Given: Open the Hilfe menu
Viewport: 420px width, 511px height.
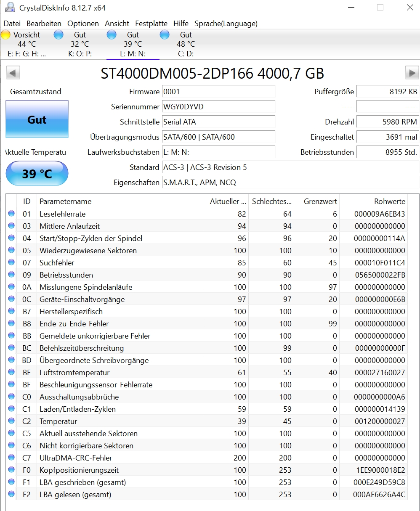Looking at the screenshot, I should [x=181, y=24].
